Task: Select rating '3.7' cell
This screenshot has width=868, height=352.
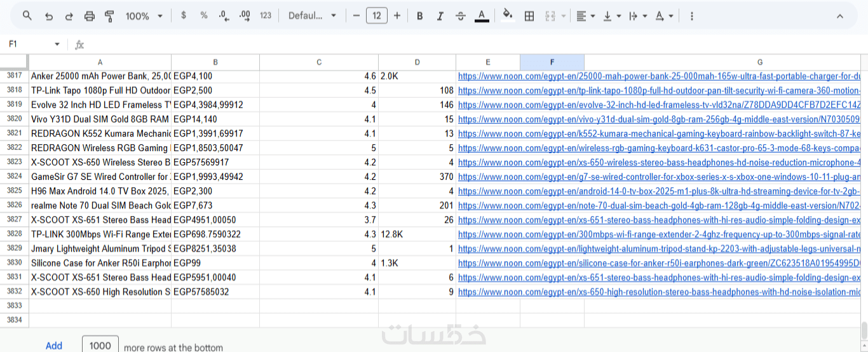Action: point(319,220)
